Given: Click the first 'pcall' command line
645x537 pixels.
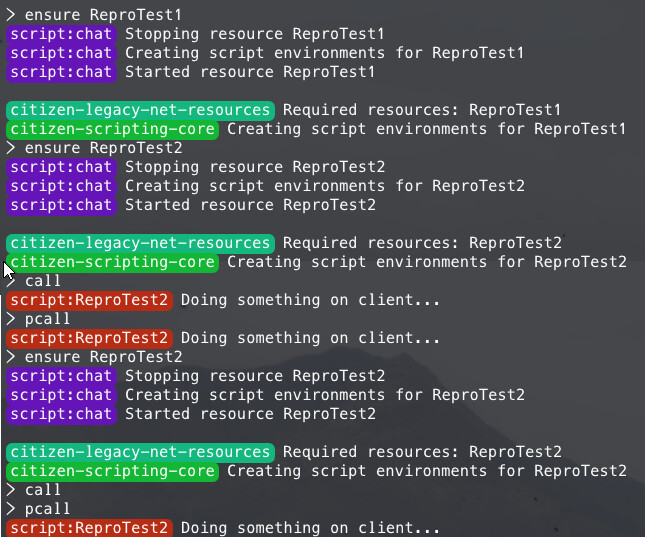Looking at the screenshot, I should [47, 319].
